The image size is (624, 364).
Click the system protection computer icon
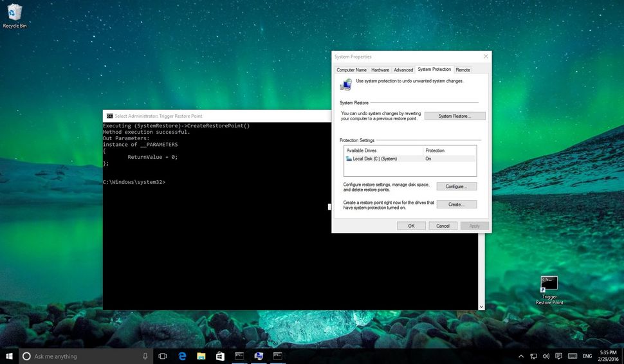346,84
